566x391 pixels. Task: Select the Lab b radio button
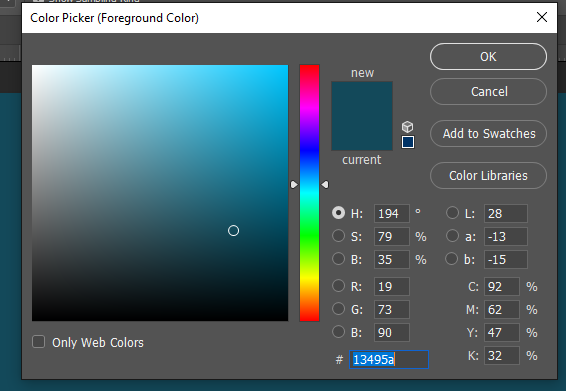[452, 259]
